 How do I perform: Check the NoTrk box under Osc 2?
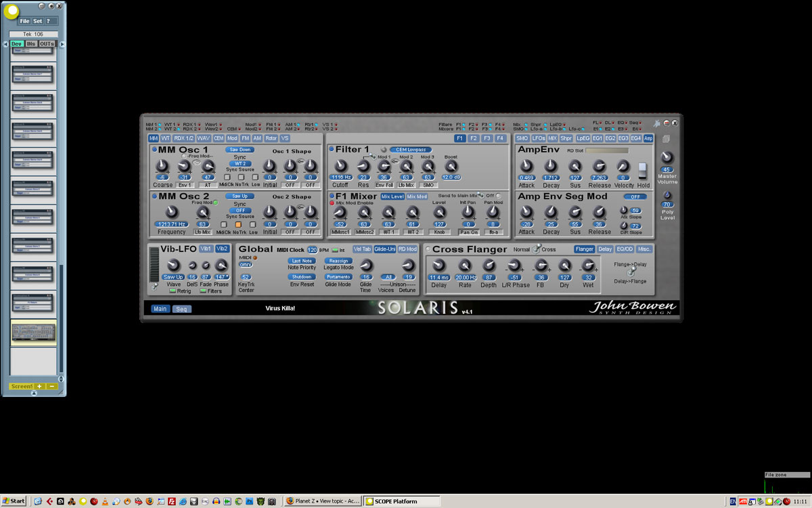pyautogui.click(x=239, y=224)
